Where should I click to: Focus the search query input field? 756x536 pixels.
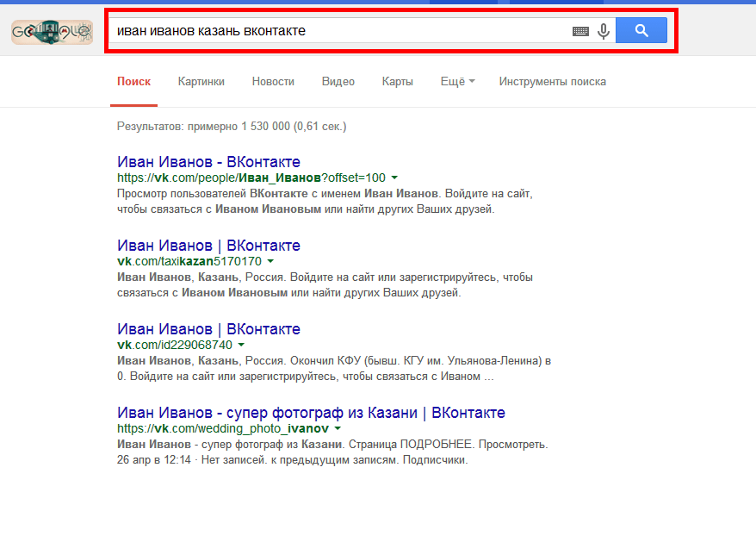pyautogui.click(x=339, y=30)
